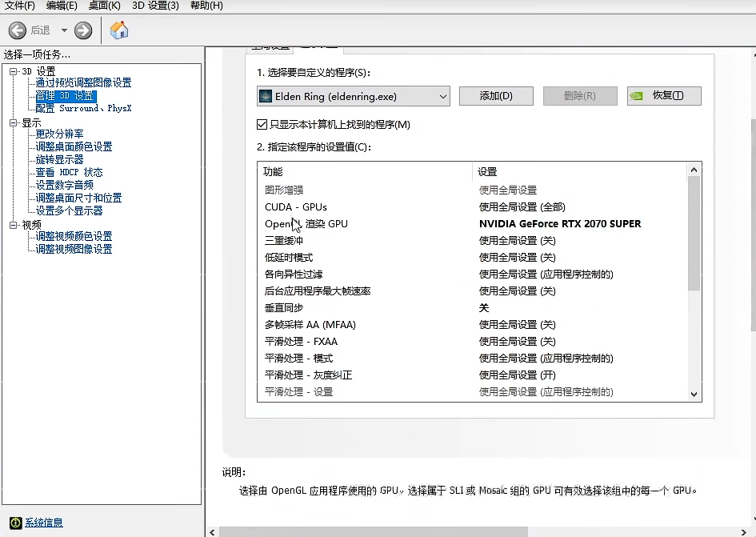756x537 pixels.
Task: Click the Forward arrow button
Action: coord(83,30)
